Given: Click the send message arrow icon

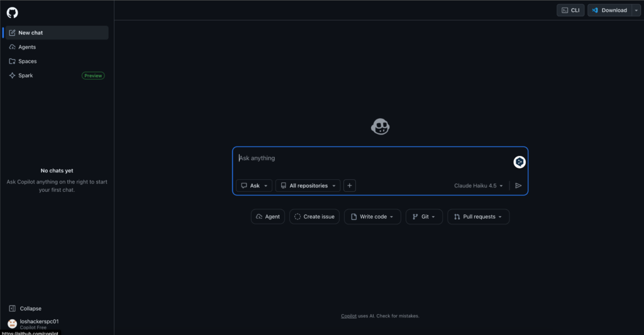Looking at the screenshot, I should [518, 185].
